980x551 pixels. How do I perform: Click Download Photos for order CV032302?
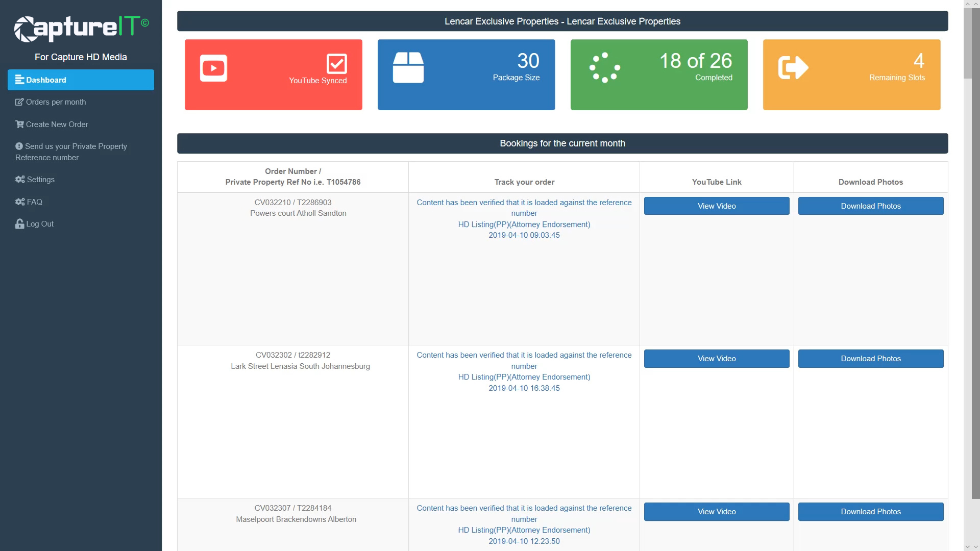pos(871,358)
